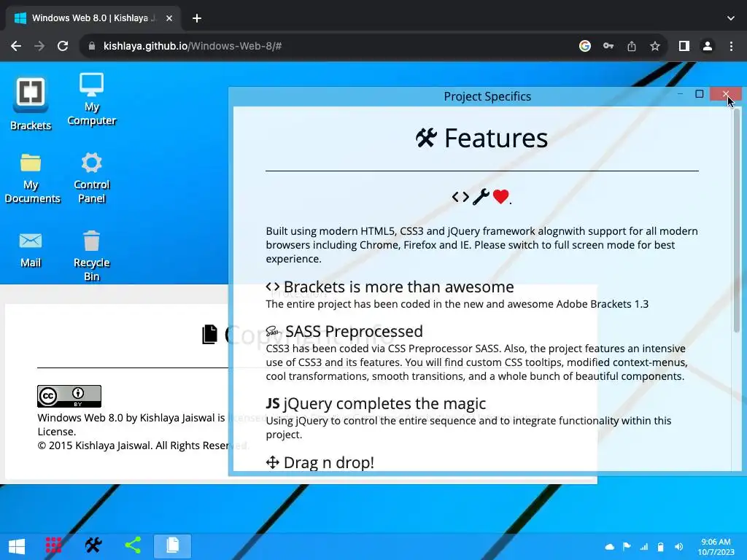Click the flag tray icon
This screenshot has width=747, height=560.
pos(627,547)
